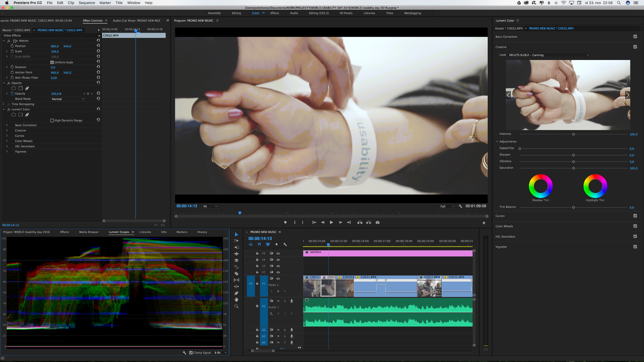Viewport: 644px width, 362px height.
Task: Click the Highlight Tint color wheel
Action: pyautogui.click(x=595, y=186)
